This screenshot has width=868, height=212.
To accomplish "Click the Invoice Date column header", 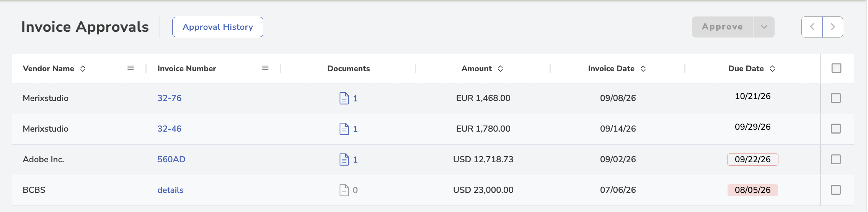I will (611, 68).
